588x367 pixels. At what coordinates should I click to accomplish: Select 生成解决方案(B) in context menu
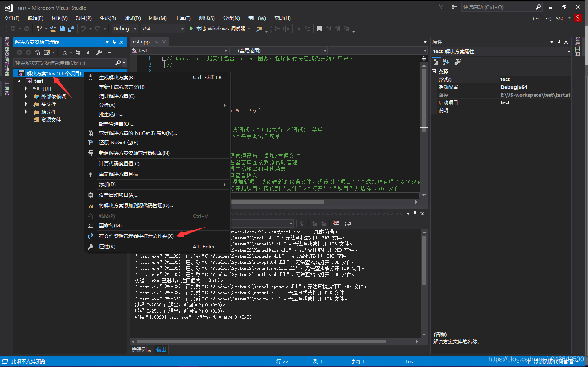coord(158,78)
